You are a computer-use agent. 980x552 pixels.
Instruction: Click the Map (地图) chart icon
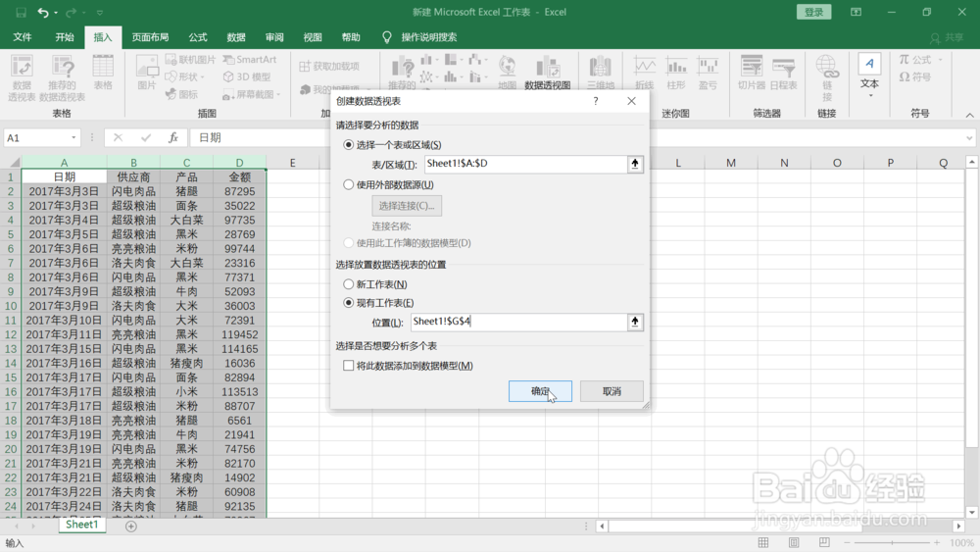pyautogui.click(x=507, y=73)
